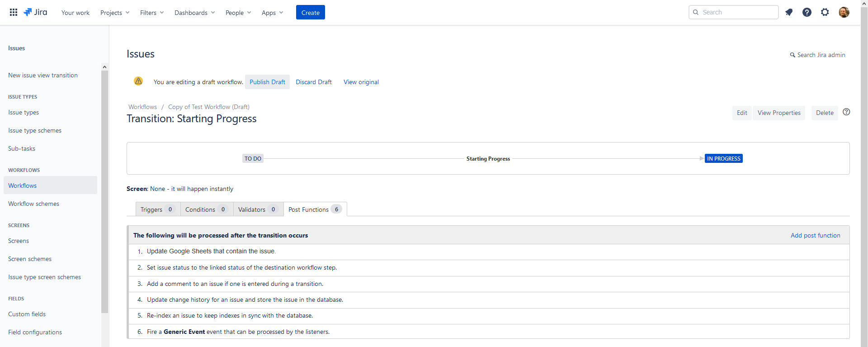This screenshot has width=868, height=347.
Task: Click into the top Search field
Action: (x=738, y=12)
